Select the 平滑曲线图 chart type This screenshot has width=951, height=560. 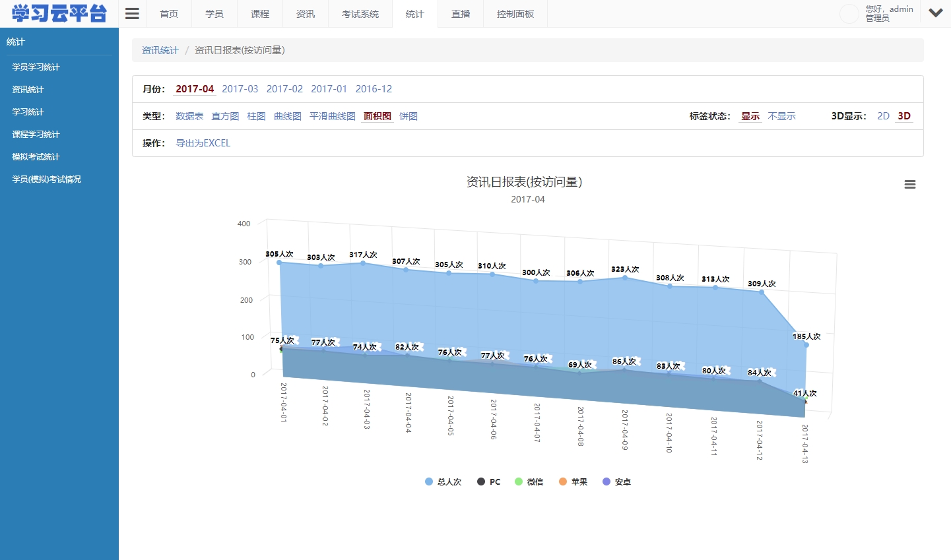333,115
